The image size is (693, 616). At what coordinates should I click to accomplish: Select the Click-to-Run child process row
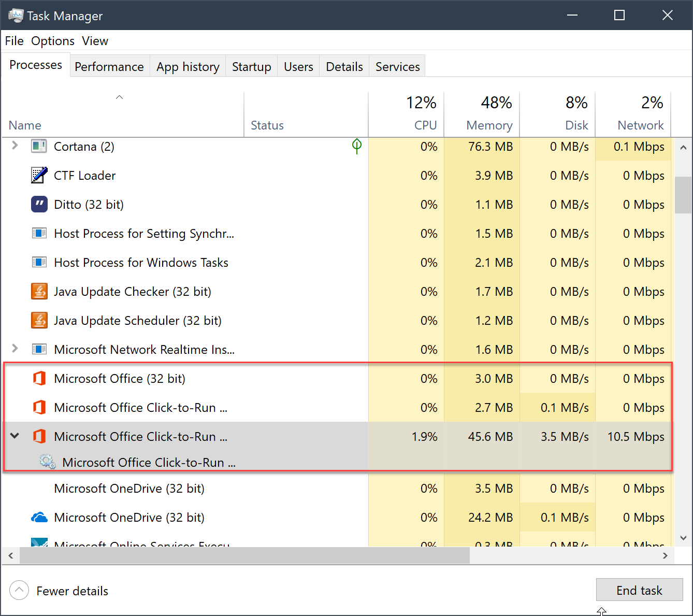coord(337,462)
